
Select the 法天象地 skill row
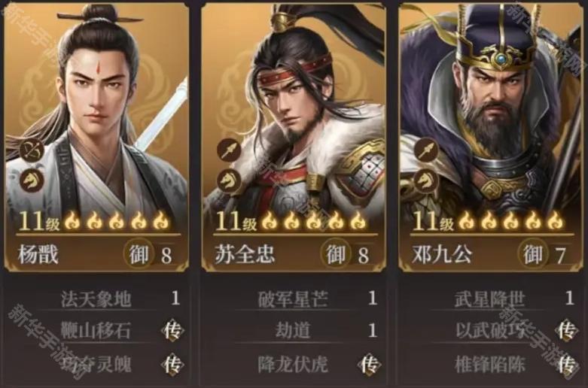point(109,299)
